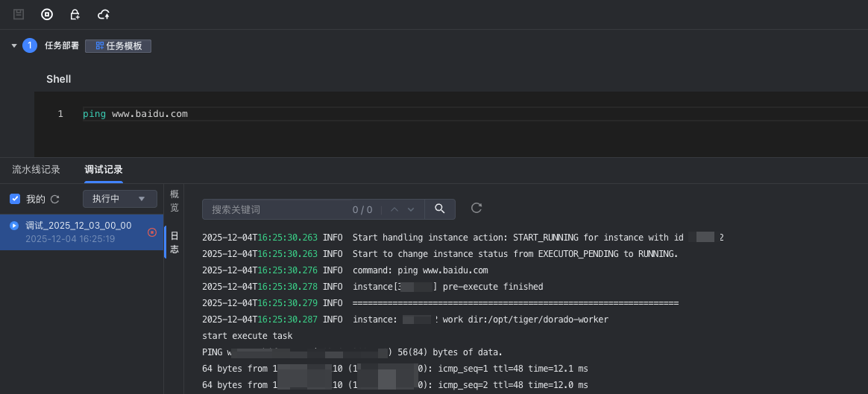Uncheck the 我的 checkbox filter
The height and width of the screenshot is (394, 868).
pyautogui.click(x=15, y=199)
